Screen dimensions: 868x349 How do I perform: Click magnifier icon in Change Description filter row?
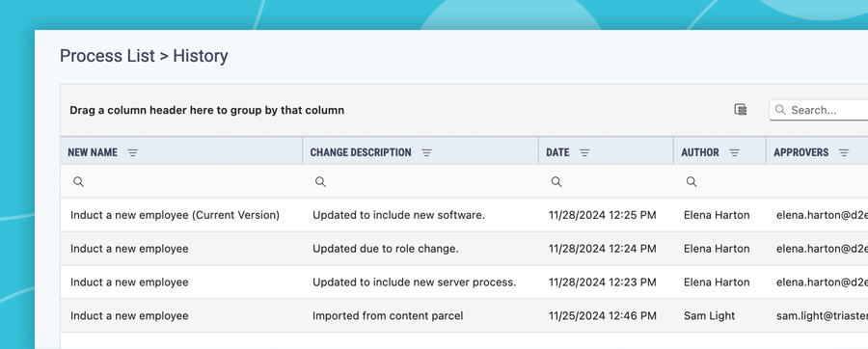[320, 181]
